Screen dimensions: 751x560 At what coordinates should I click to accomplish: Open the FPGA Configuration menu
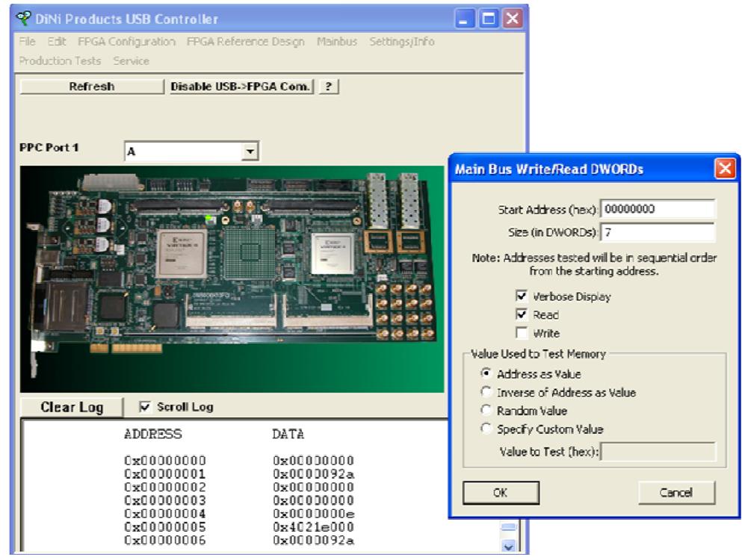click(x=126, y=42)
